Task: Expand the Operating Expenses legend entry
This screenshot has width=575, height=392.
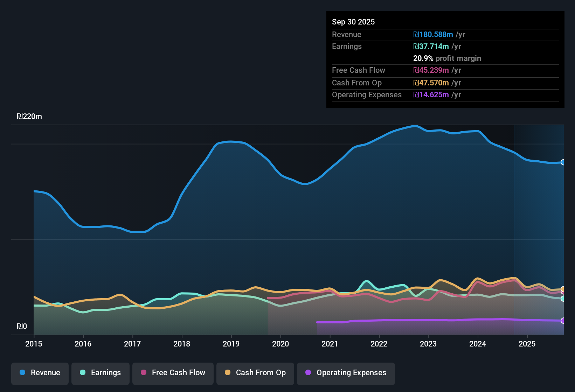Action: click(346, 373)
